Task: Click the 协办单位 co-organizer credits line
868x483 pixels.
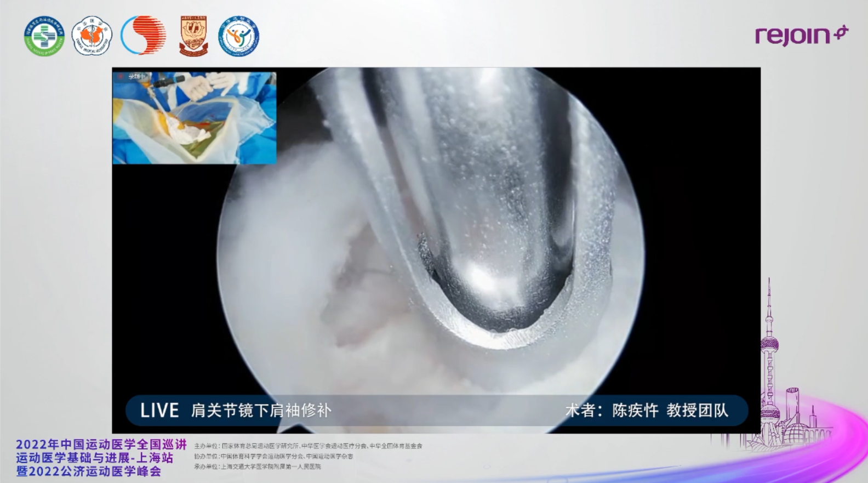Action: coord(273,456)
